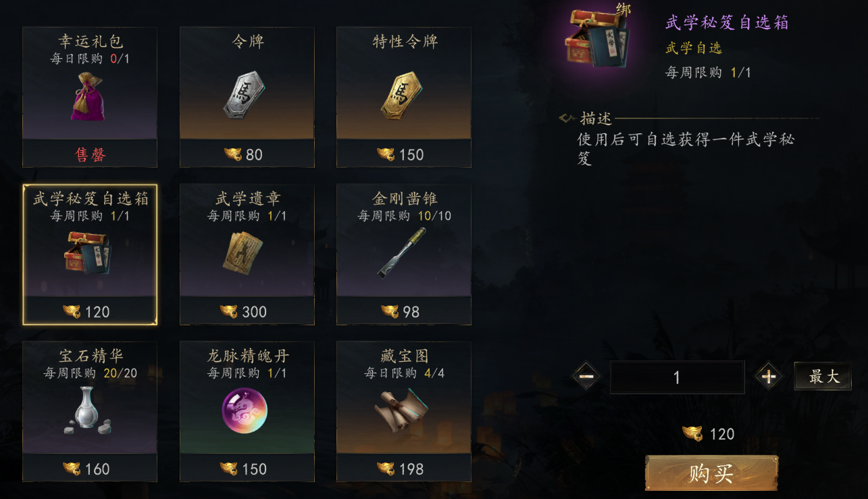
Task: Pick the 宝石精华 item price 160 label
Action: click(x=86, y=469)
